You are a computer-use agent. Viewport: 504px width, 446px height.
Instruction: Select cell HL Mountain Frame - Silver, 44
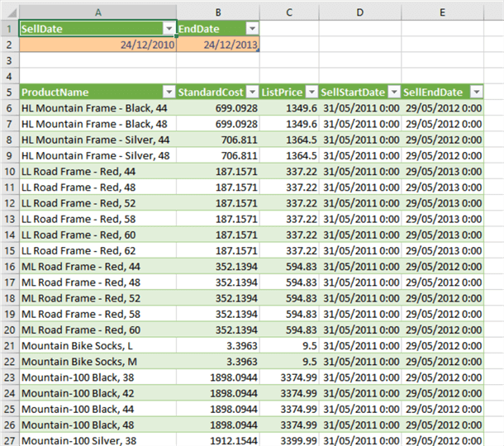[x=98, y=140]
